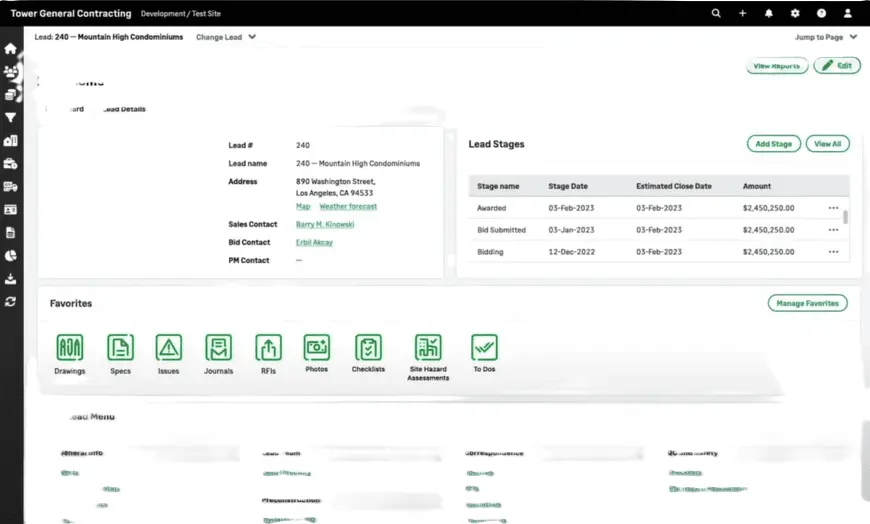Image resolution: width=870 pixels, height=524 pixels.
Task: Open Journals favorite
Action: tap(219, 354)
